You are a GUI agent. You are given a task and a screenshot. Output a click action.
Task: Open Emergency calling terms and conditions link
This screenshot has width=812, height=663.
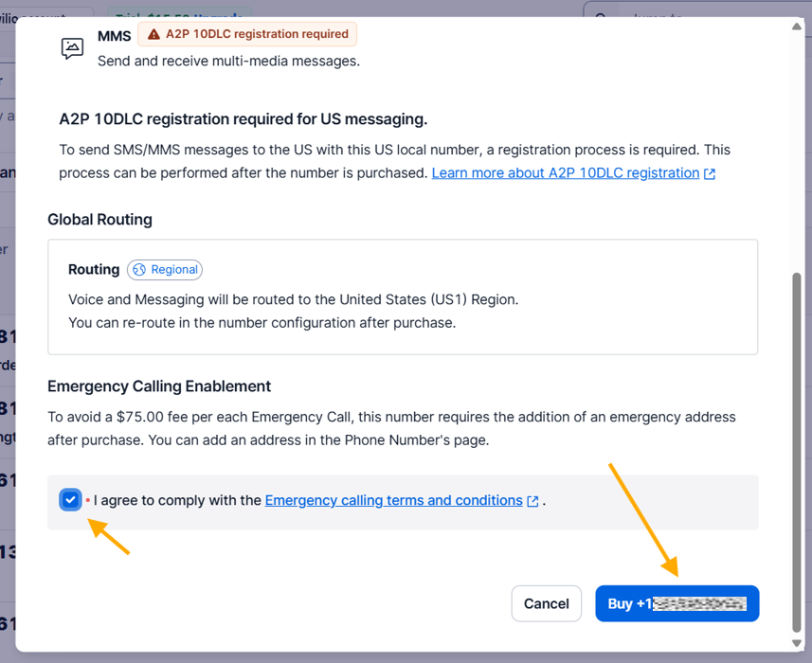pyautogui.click(x=393, y=500)
